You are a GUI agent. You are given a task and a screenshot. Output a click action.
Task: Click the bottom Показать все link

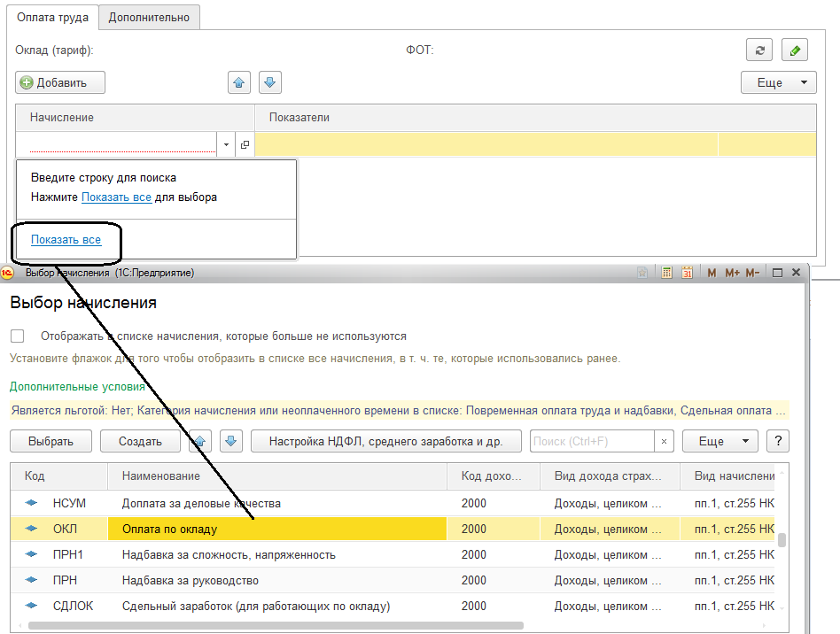pyautogui.click(x=66, y=240)
